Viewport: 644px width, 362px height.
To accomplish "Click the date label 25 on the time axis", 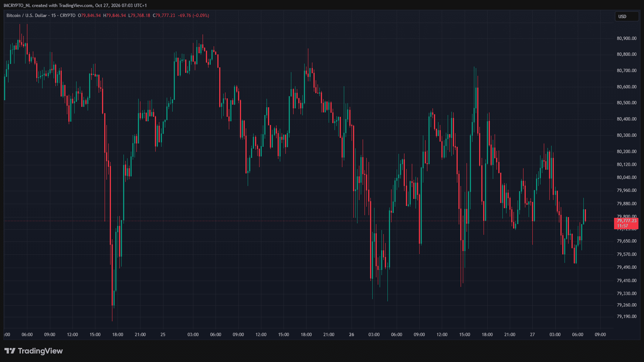I will pos(163,335).
